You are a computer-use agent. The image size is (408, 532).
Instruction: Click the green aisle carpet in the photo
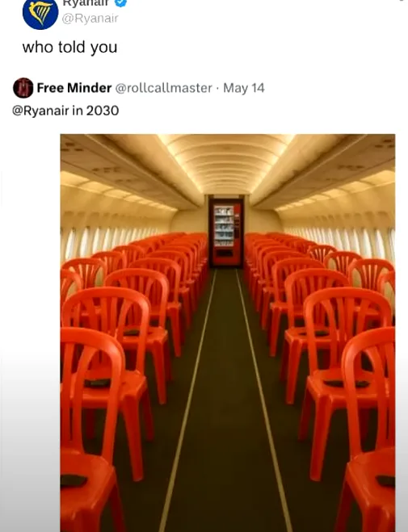click(x=226, y=400)
